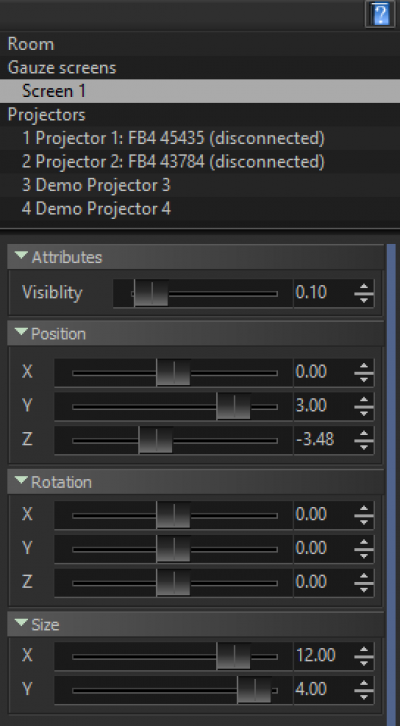Increase Visiblity value with up arrow
The height and width of the screenshot is (726, 400).
[364, 287]
